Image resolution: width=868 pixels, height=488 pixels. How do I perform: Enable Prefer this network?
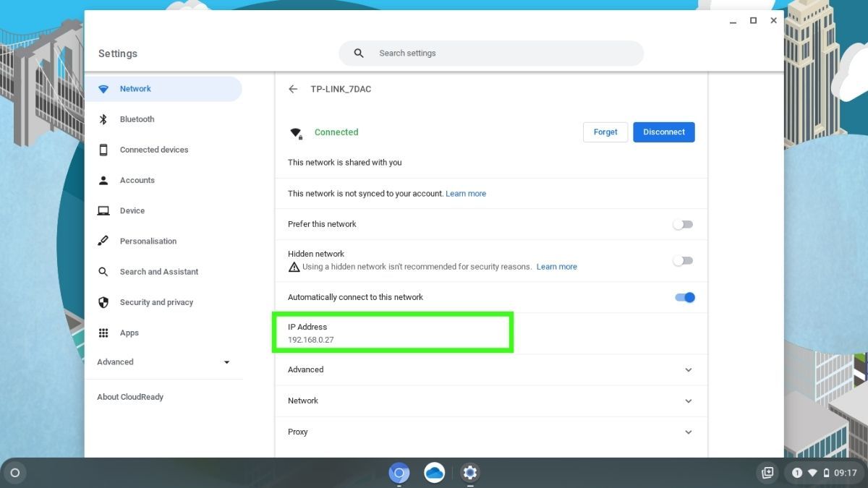[682, 224]
